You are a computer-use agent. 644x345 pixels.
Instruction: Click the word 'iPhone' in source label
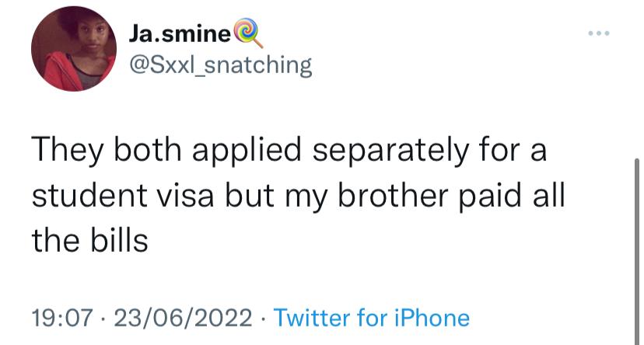click(432, 318)
